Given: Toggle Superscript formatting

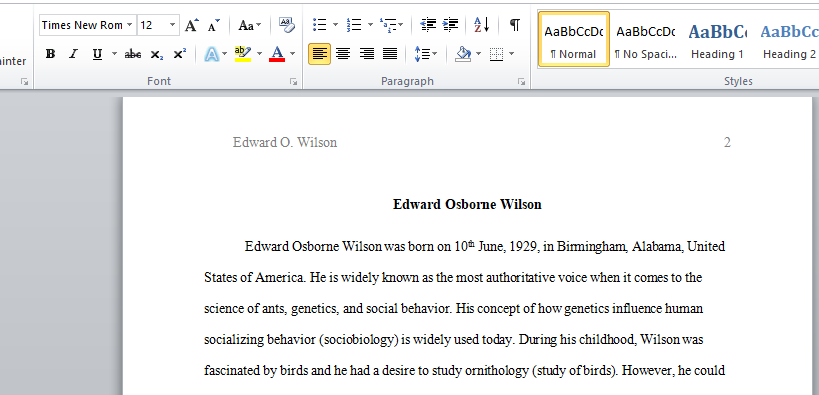Looking at the screenshot, I should point(179,53).
